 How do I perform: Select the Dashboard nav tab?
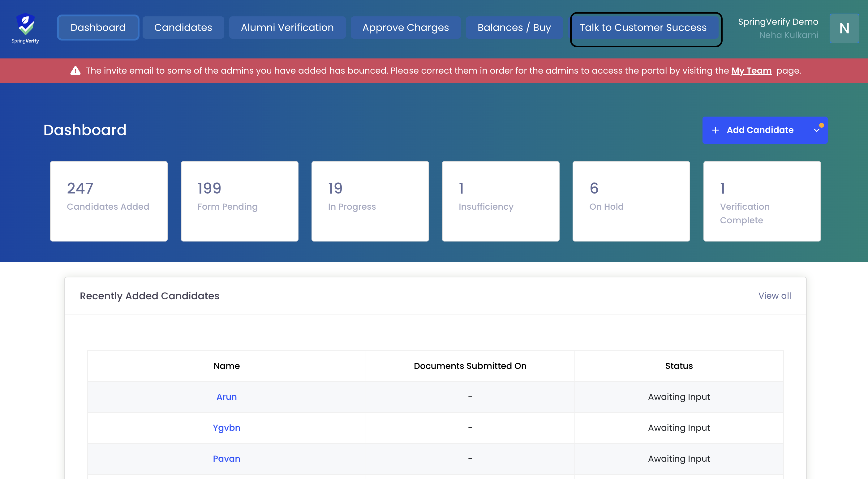pyautogui.click(x=98, y=28)
